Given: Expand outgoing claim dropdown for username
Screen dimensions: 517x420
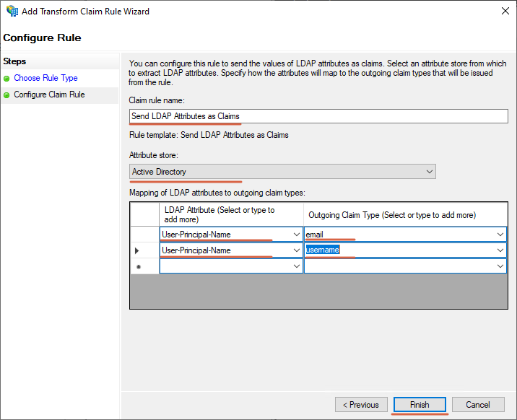Looking at the screenshot, I should click(500, 250).
